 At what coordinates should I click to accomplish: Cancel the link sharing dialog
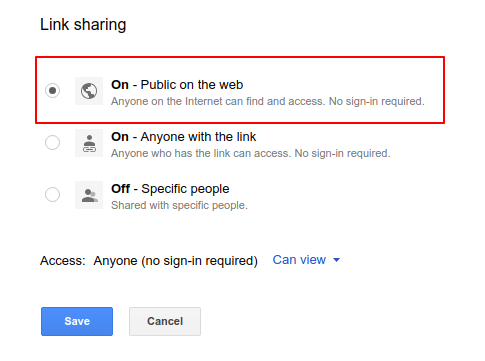[x=165, y=321]
